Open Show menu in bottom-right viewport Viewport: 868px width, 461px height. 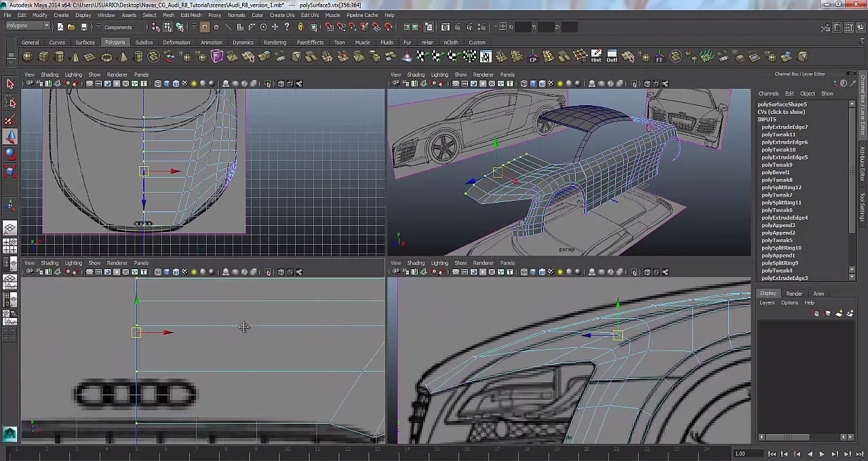coord(460,263)
